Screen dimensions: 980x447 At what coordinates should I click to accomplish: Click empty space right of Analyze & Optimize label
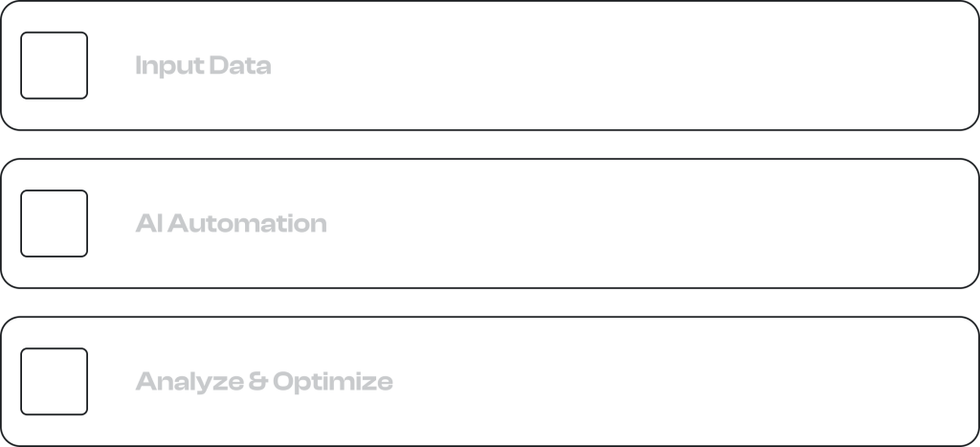(670, 381)
